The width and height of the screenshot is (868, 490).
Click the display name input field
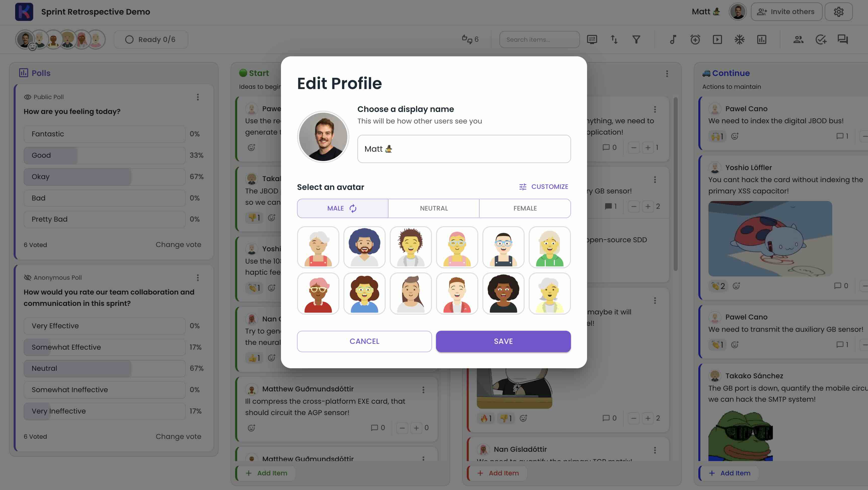[x=464, y=149]
